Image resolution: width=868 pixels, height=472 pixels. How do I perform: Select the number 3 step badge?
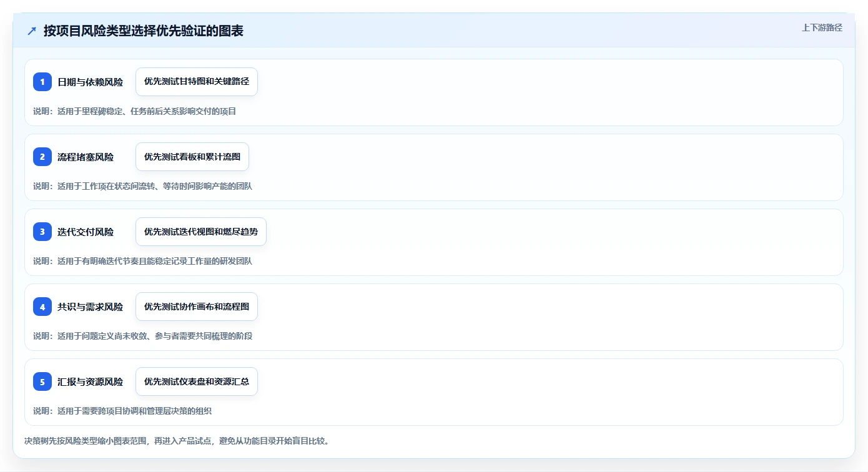pyautogui.click(x=42, y=232)
